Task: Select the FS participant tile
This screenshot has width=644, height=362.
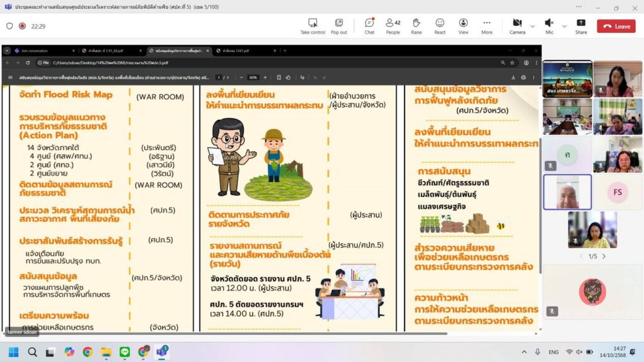Action: tap(617, 192)
